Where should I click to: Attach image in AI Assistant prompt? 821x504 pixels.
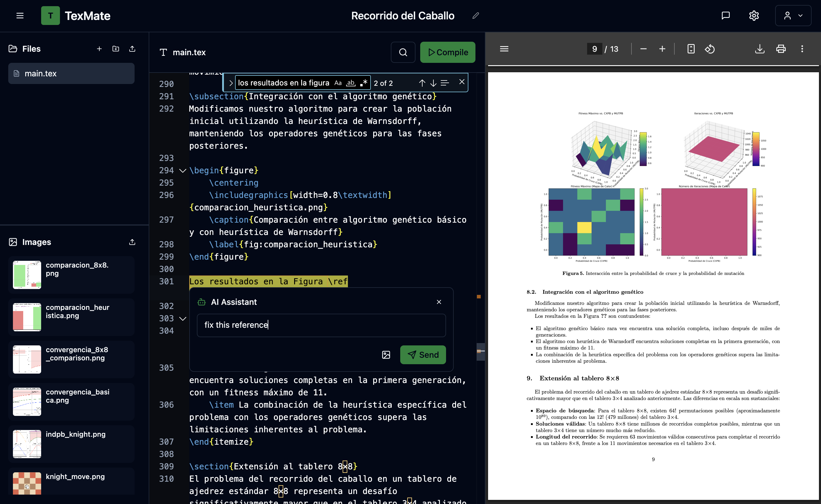pyautogui.click(x=386, y=355)
